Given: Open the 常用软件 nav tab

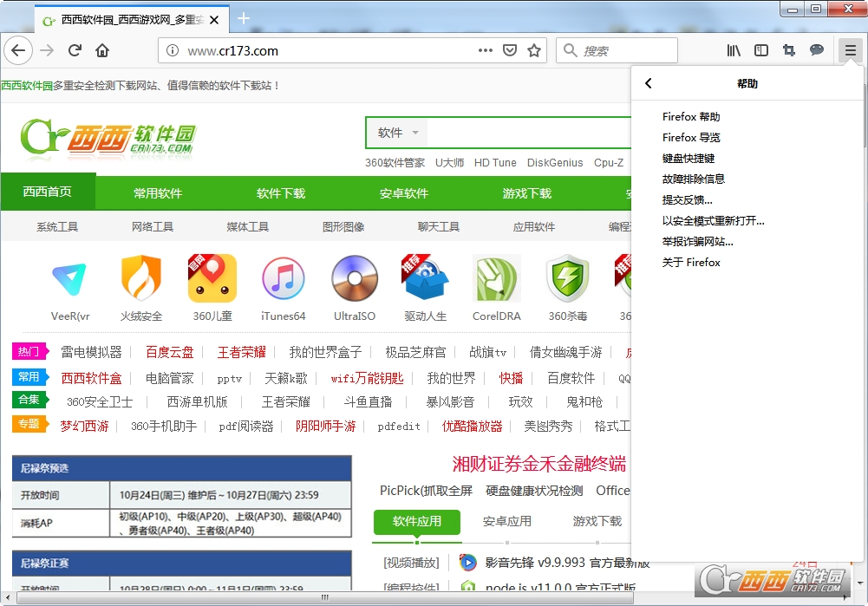Looking at the screenshot, I should 158,193.
